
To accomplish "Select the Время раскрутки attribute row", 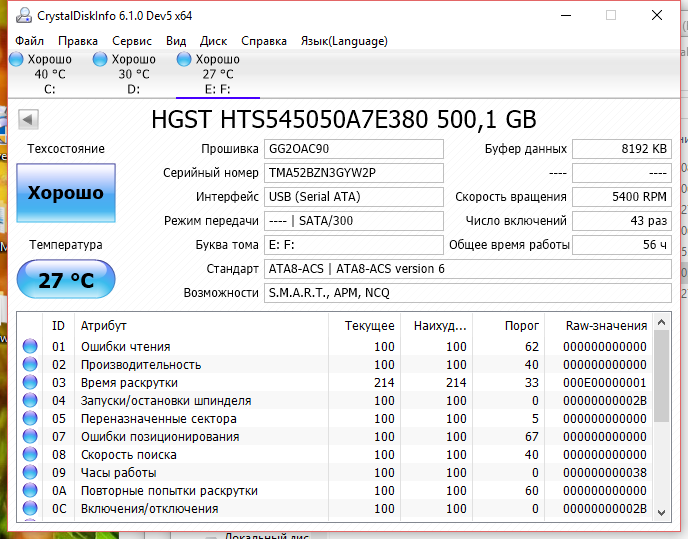I will click(x=335, y=382).
